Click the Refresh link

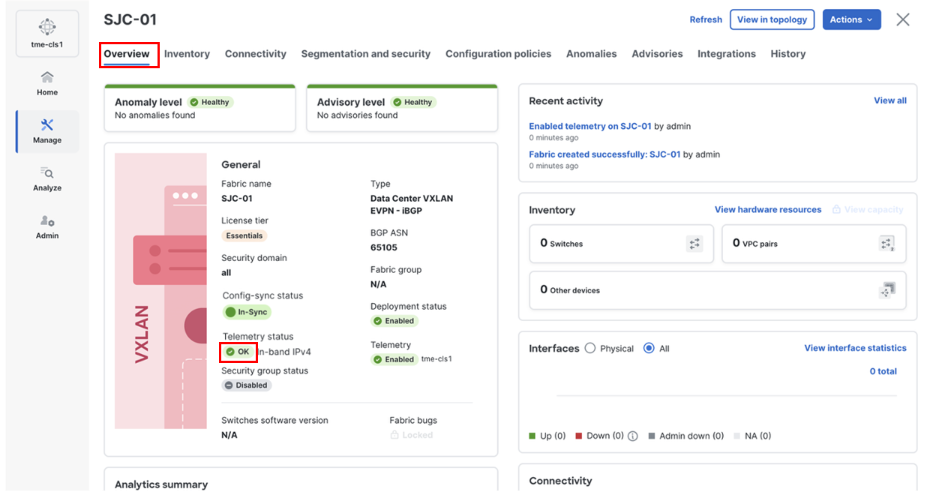pos(705,20)
